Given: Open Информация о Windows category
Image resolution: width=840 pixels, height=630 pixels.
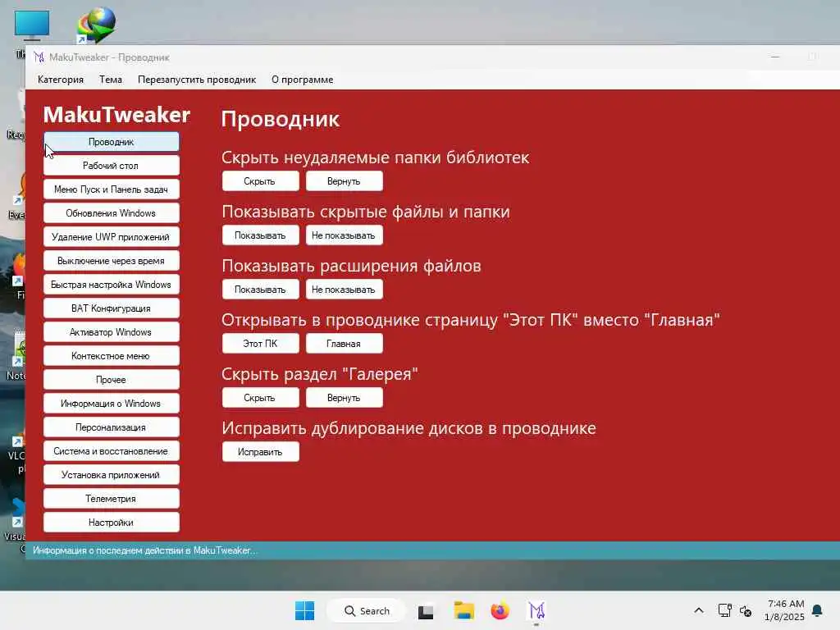Looking at the screenshot, I should click(112, 404).
